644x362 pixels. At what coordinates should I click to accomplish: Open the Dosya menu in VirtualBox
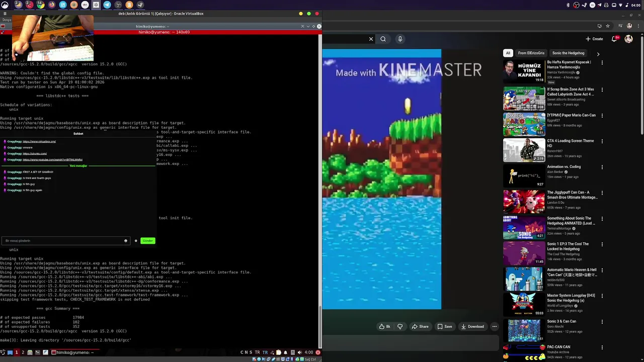tap(6, 20)
